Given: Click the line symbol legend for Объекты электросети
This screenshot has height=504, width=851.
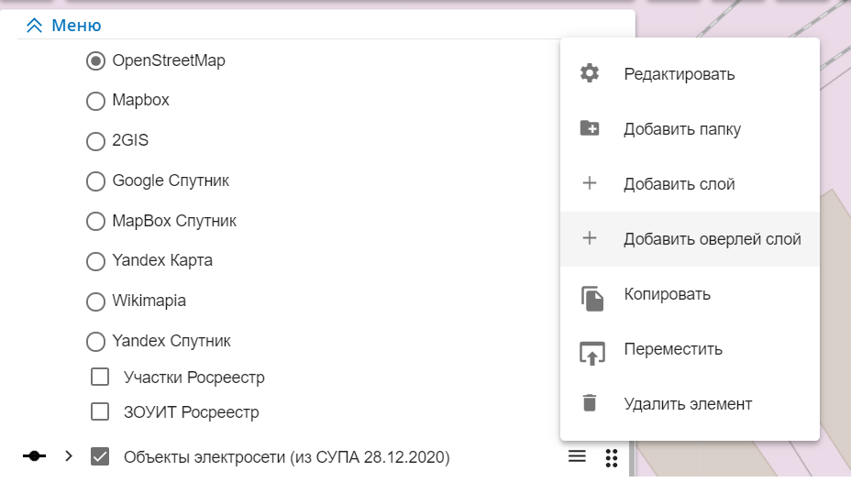Looking at the screenshot, I should coord(35,456).
